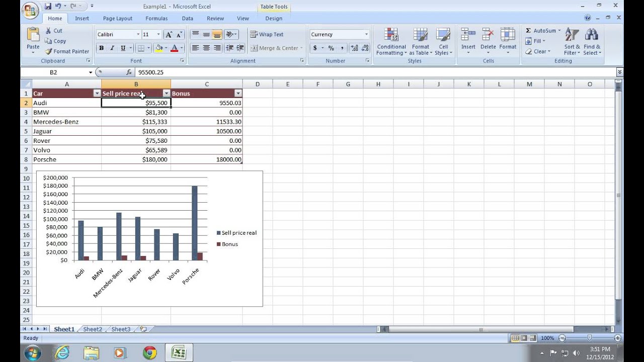Open Conditional Formatting
The height and width of the screenshot is (362, 644).
pos(391,41)
